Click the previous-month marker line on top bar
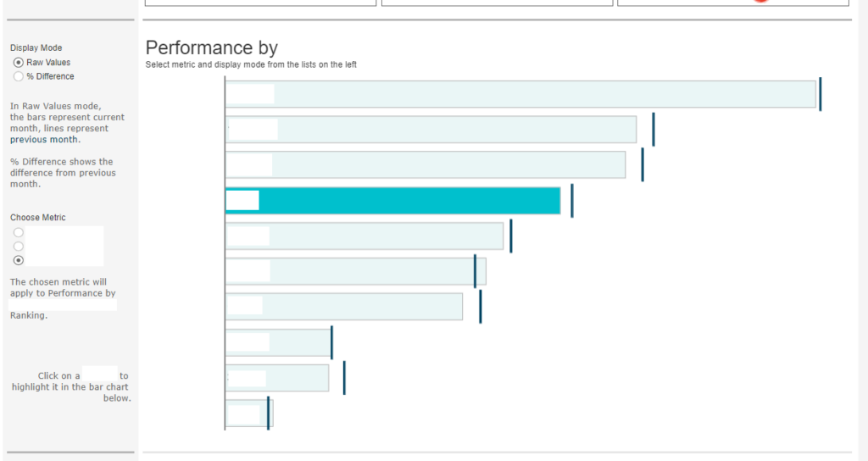This screenshot has width=868, height=461. coord(820,93)
